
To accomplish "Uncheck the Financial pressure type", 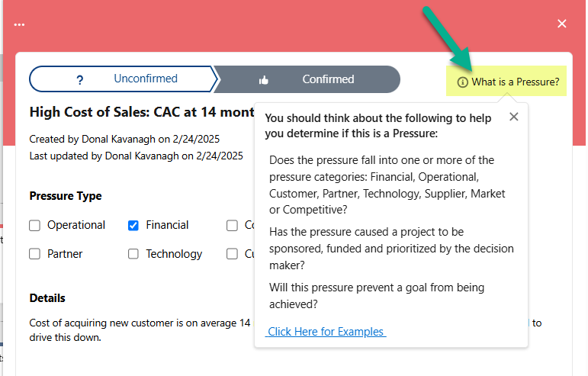I will [133, 225].
